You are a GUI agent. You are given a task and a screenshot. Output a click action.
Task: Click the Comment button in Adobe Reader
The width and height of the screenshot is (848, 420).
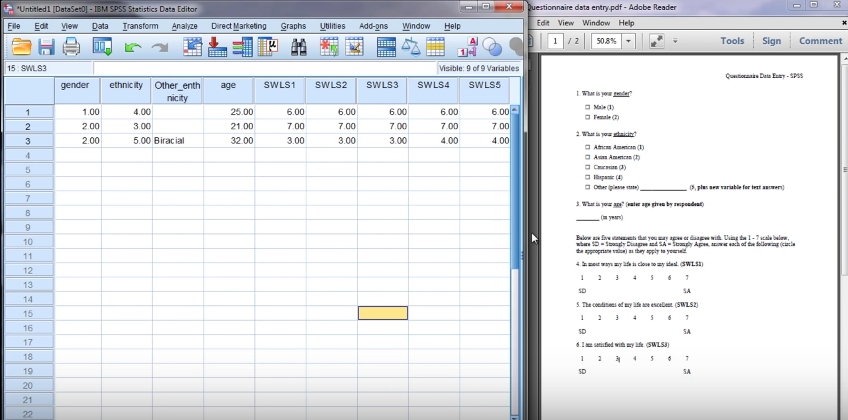pyautogui.click(x=820, y=41)
